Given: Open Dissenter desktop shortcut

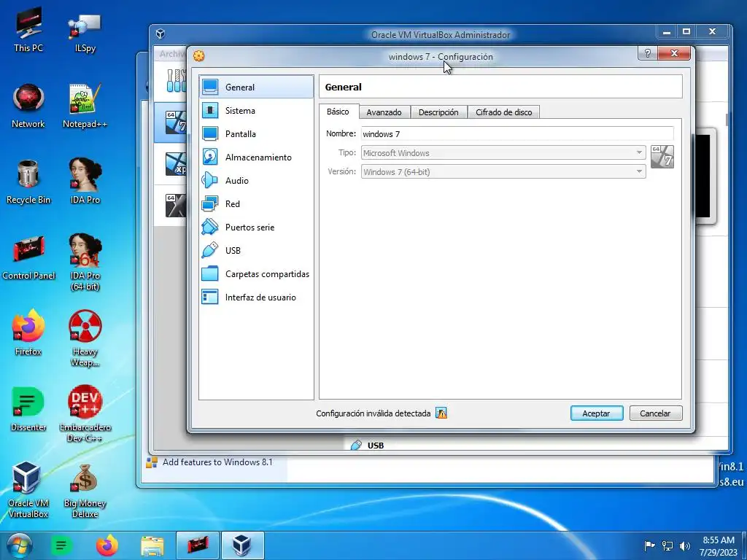Looking at the screenshot, I should [x=28, y=408].
